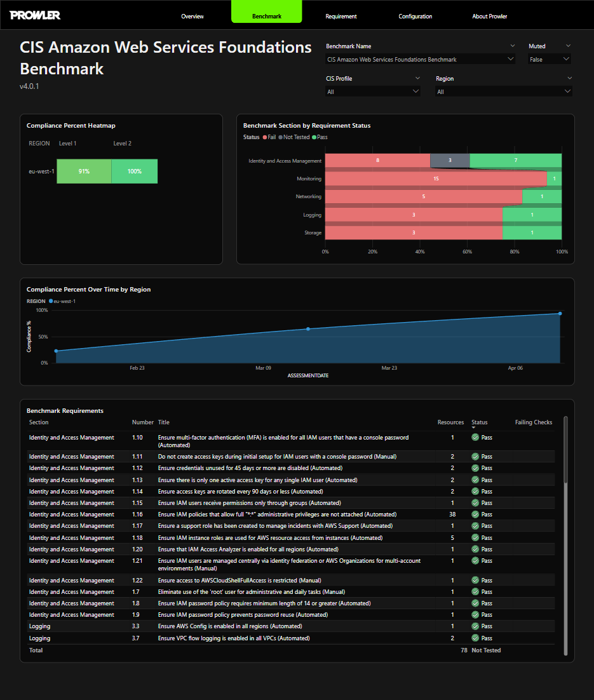The image size is (594, 700).
Task: Click resources value 38 for requirement 1.16
Action: click(452, 515)
